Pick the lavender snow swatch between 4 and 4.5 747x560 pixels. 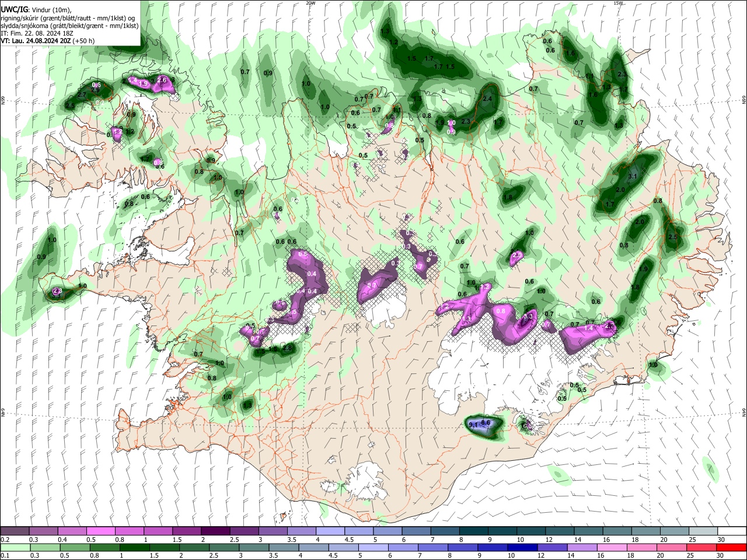click(x=330, y=531)
